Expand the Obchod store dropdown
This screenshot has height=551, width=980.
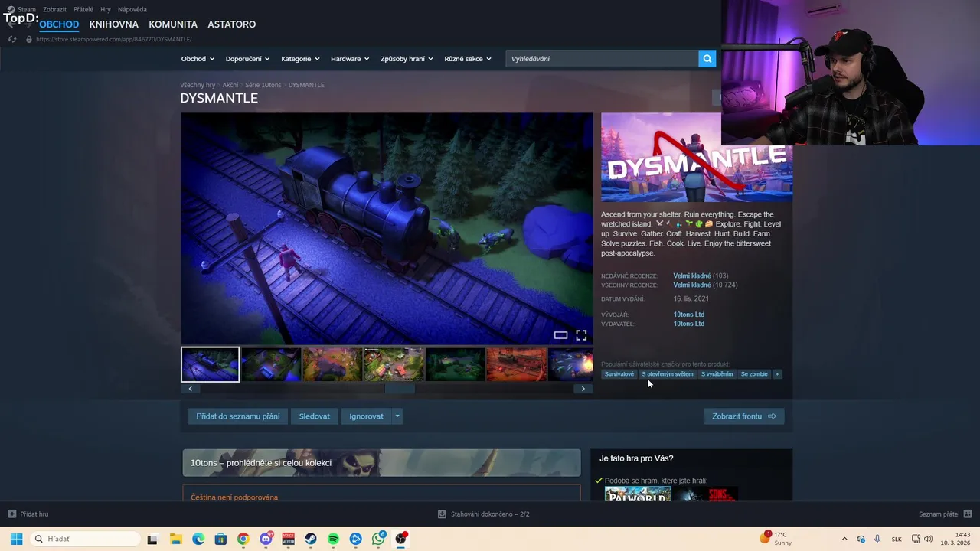pos(198,59)
